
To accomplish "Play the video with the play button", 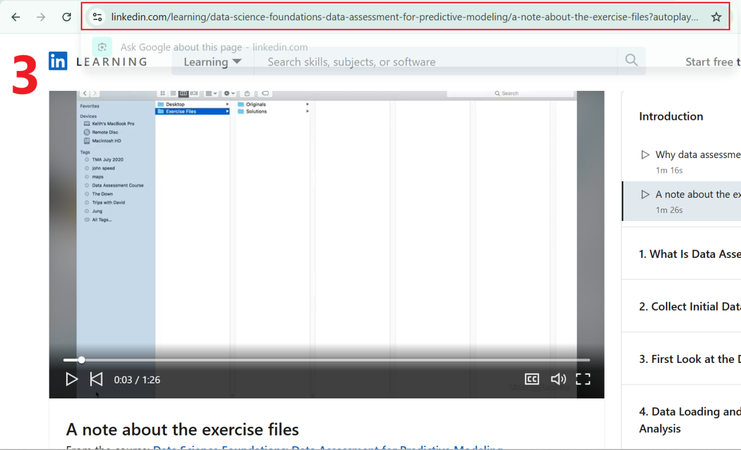I will 71,379.
